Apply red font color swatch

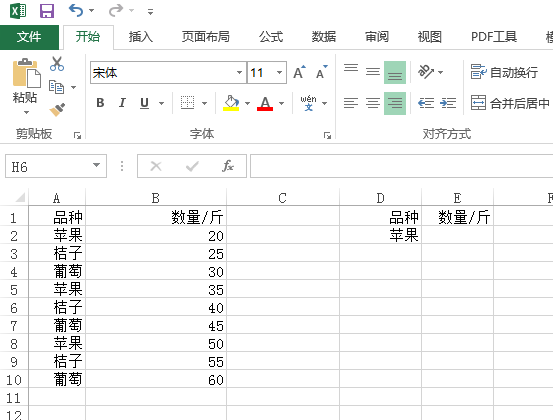click(265, 109)
